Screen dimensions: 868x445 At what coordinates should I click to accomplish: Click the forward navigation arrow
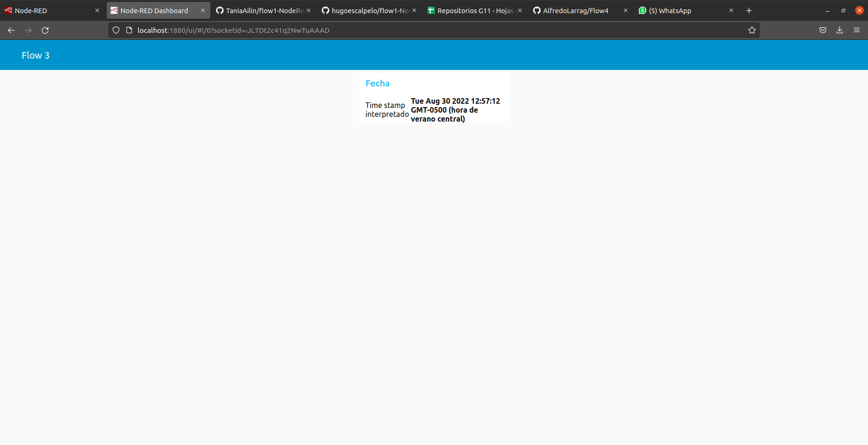coord(28,30)
